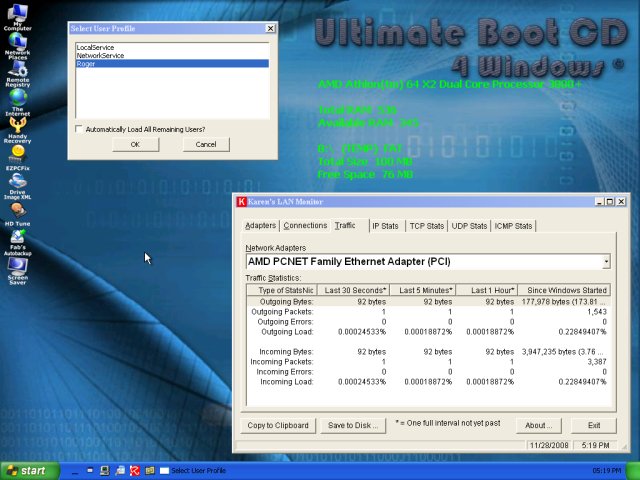Click the 3,387 incoming packets value
This screenshot has height=480, width=640.
597,362
